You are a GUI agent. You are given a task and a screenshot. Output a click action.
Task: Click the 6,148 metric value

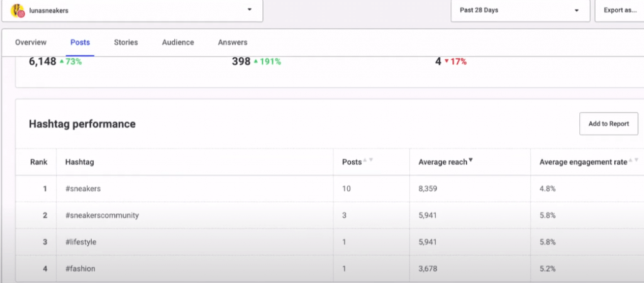[x=42, y=62]
